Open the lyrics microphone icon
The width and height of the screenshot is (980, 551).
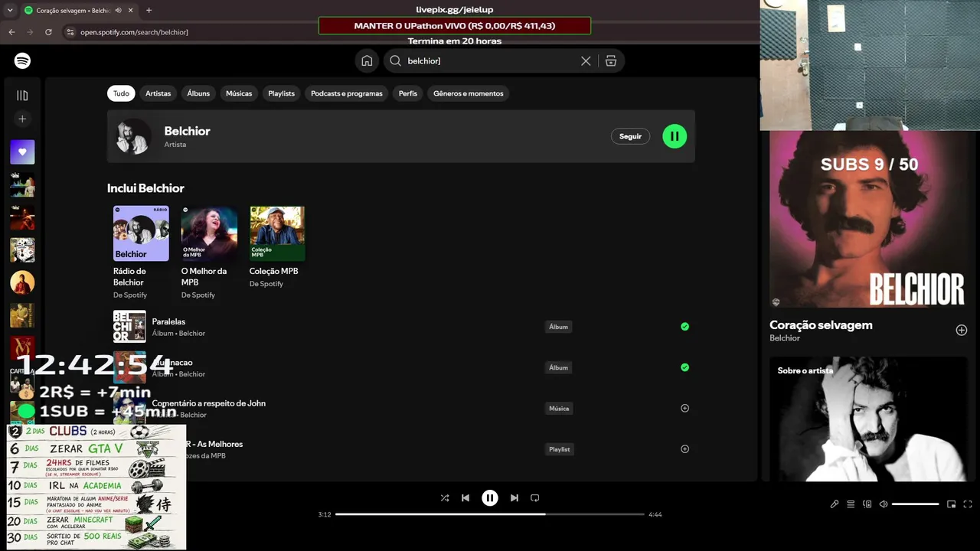(835, 504)
